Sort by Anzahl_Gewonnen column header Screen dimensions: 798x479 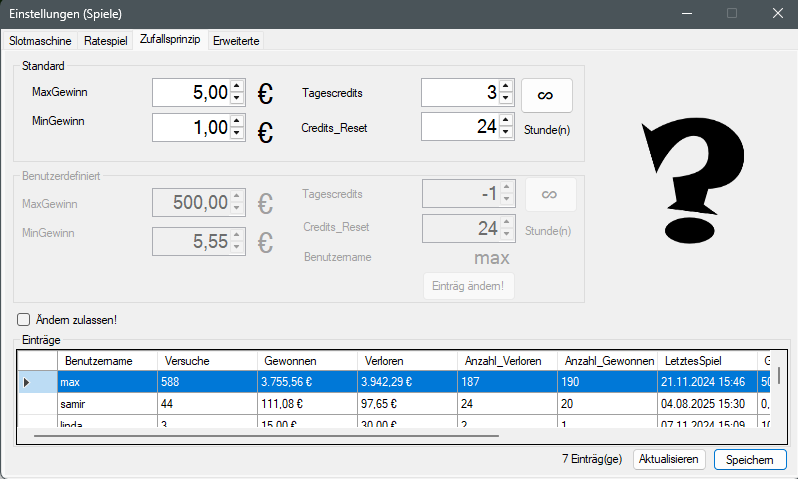[608, 361]
